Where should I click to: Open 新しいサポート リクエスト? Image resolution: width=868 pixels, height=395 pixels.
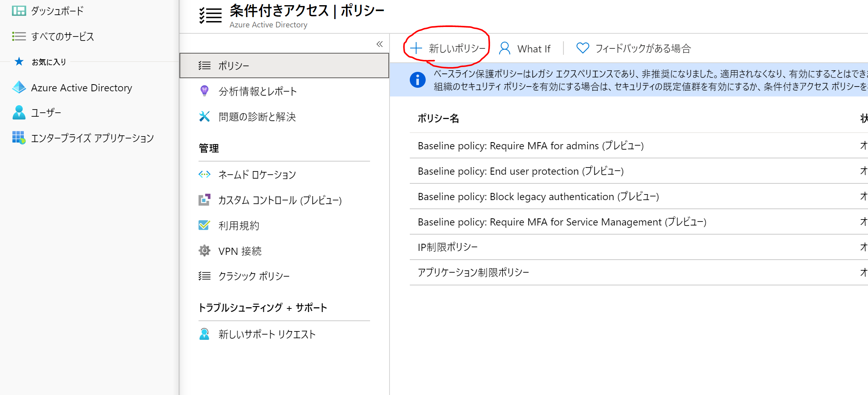pos(267,334)
